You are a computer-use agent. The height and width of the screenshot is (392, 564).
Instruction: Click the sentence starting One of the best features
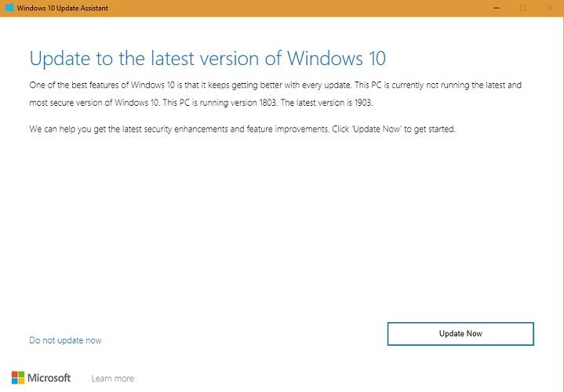[x=191, y=85]
